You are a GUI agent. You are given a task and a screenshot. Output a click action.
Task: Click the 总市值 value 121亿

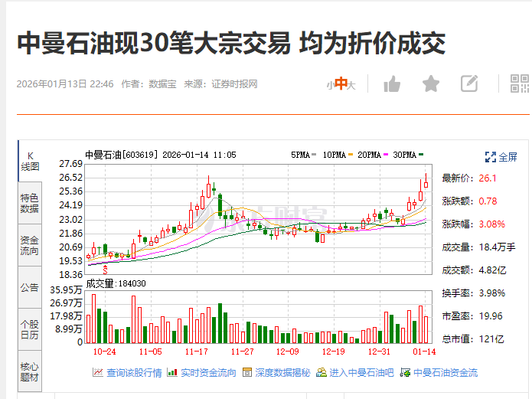(x=491, y=339)
